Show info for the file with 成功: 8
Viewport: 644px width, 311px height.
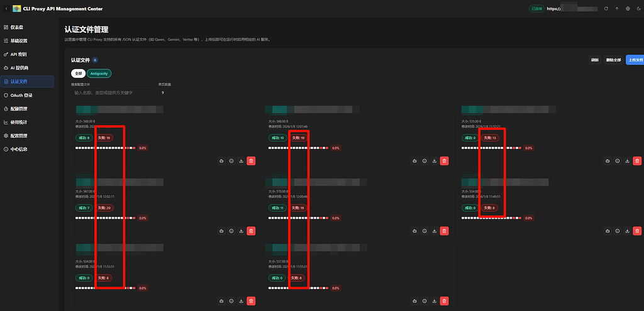click(231, 161)
